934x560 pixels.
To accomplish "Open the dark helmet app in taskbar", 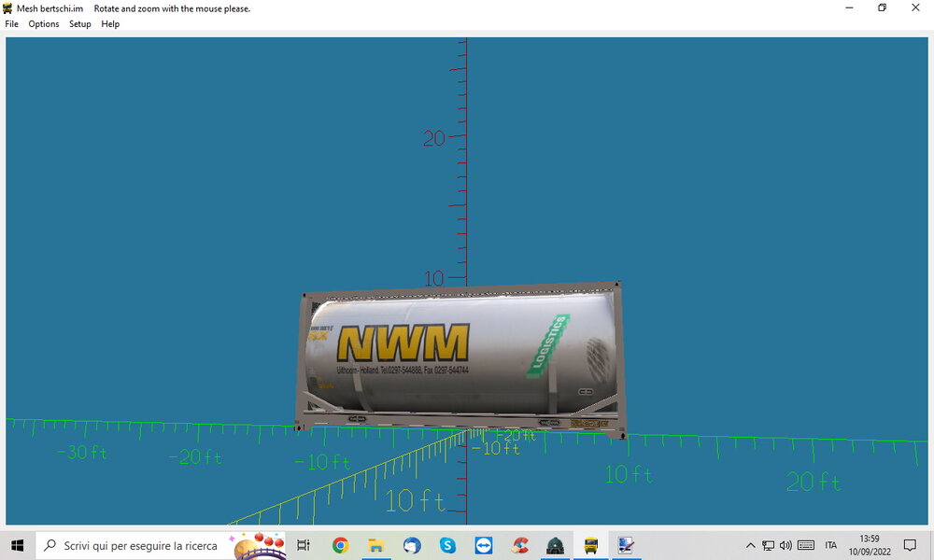I will click(x=555, y=545).
